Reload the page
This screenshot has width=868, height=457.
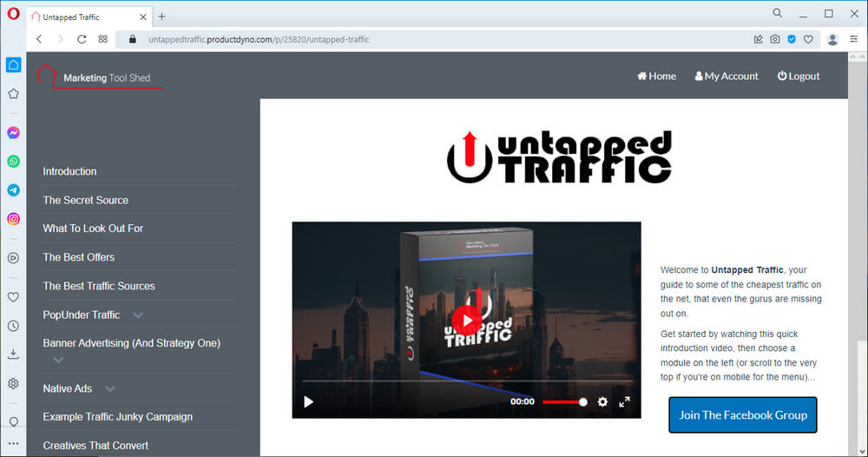[x=82, y=39]
